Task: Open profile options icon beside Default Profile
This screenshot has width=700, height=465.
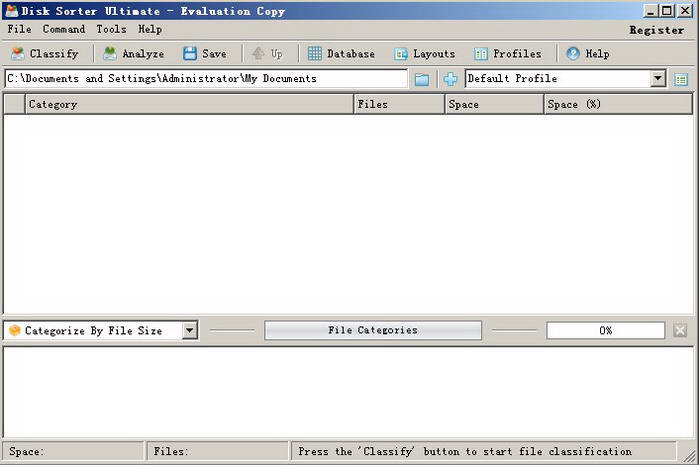Action: click(x=681, y=79)
